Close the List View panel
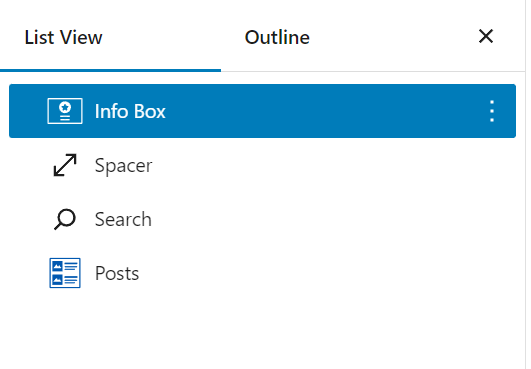This screenshot has width=531, height=369. click(x=486, y=36)
